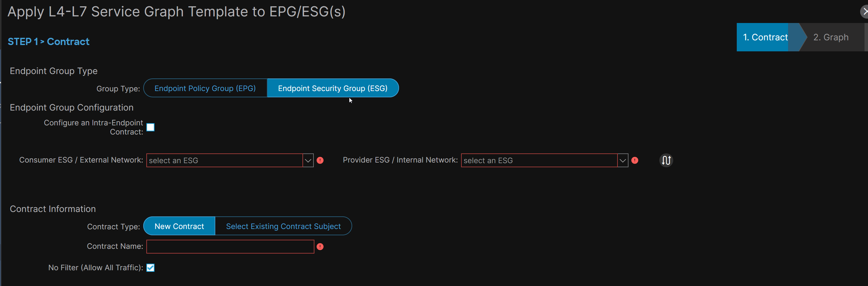
Task: Choose New Contract type
Action: tap(179, 226)
